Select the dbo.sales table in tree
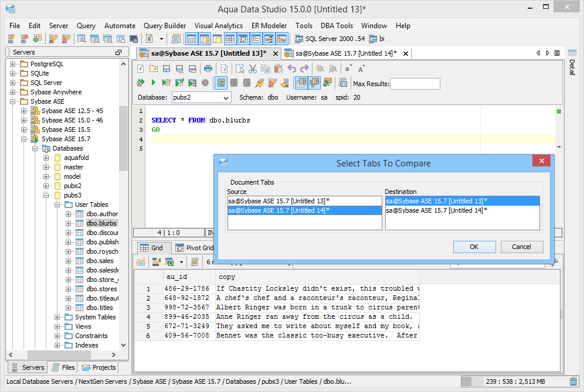Viewport: 584px width, 392px height. click(x=100, y=261)
